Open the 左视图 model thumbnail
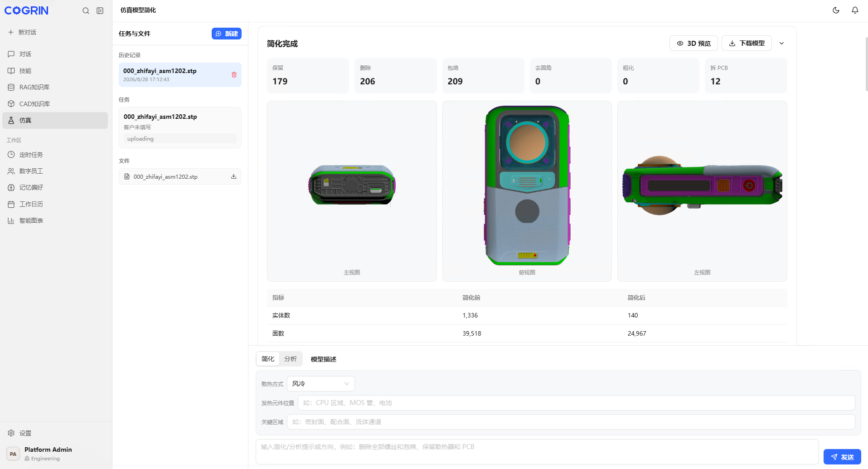Image resolution: width=868 pixels, height=469 pixels. click(x=702, y=191)
